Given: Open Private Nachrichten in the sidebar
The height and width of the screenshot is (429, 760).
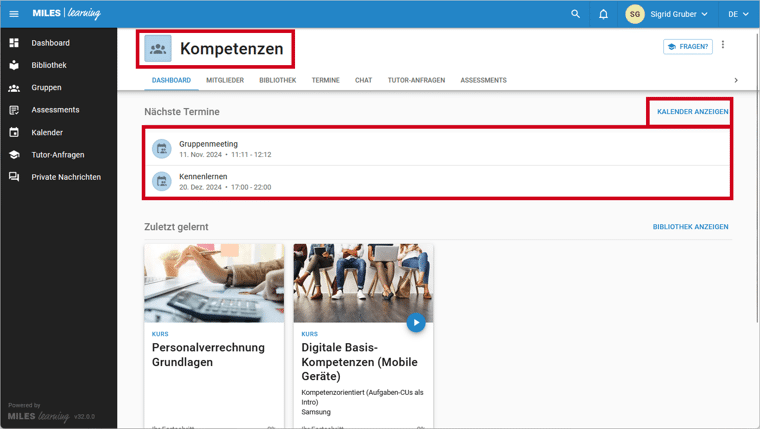Looking at the screenshot, I should [65, 177].
